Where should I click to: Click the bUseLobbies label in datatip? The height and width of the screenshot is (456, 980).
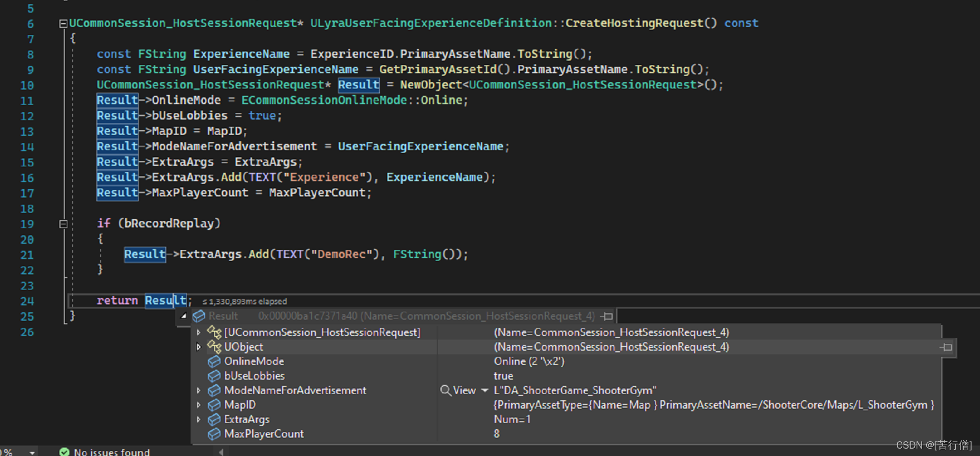[254, 376]
